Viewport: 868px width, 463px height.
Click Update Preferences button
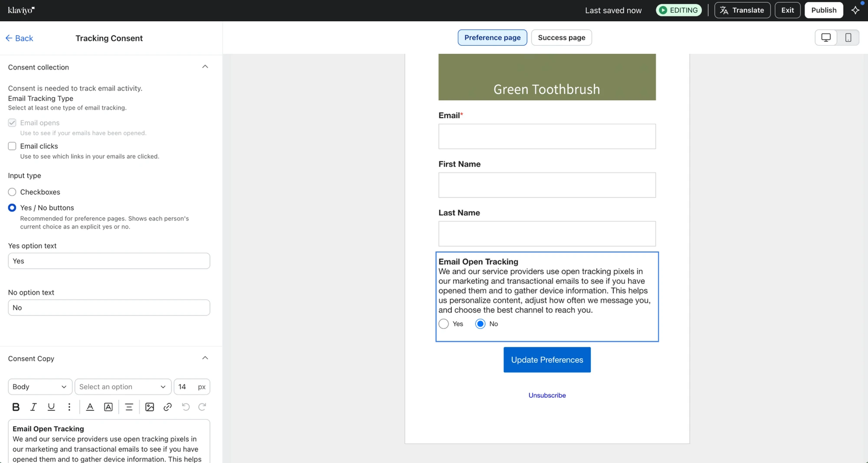click(x=547, y=360)
